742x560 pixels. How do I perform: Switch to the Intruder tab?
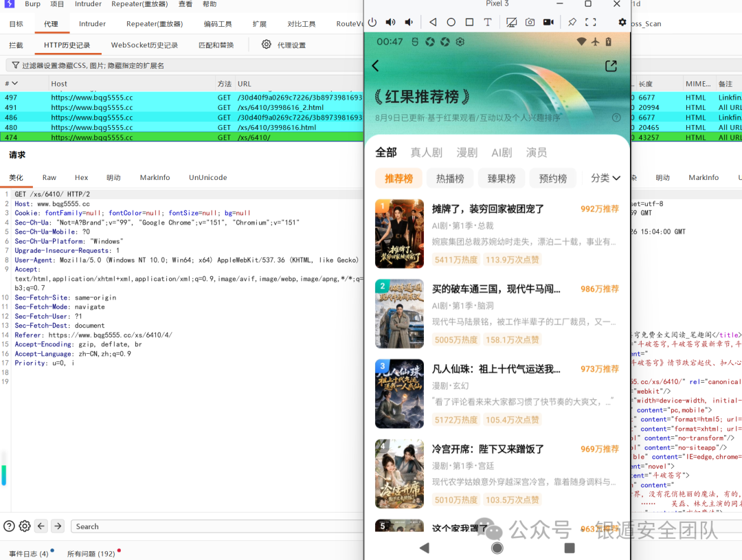pyautogui.click(x=92, y=23)
